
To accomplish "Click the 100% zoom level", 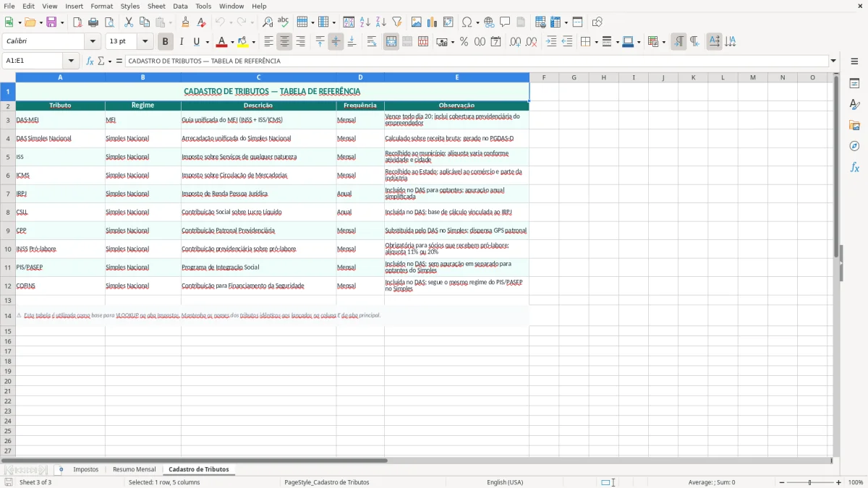I will pyautogui.click(x=856, y=482).
